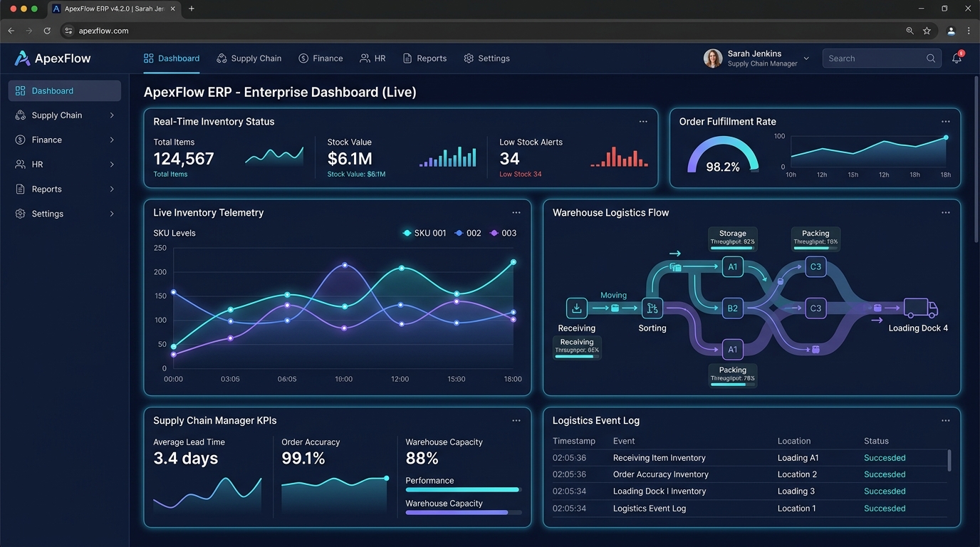Open Finance top menu
The image size is (980, 547).
tap(320, 58)
